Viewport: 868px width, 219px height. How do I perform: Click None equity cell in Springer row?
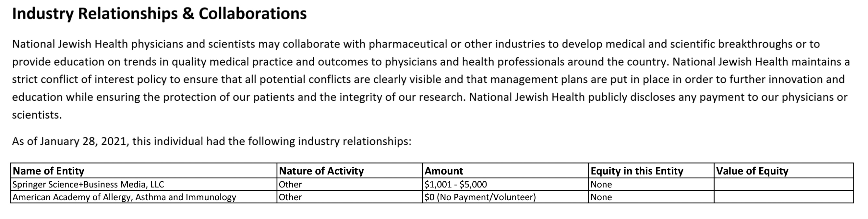[652, 184]
